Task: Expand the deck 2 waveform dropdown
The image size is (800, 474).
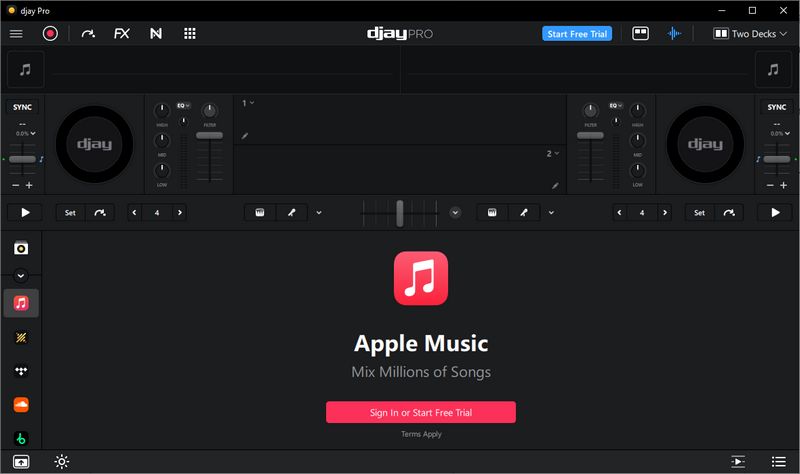Action: click(553, 154)
